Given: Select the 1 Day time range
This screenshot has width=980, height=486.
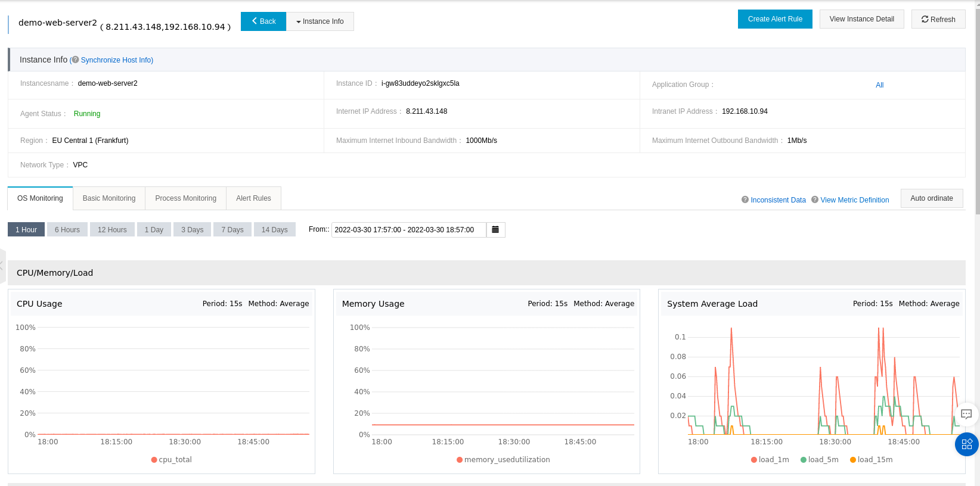Looking at the screenshot, I should pyautogui.click(x=154, y=229).
